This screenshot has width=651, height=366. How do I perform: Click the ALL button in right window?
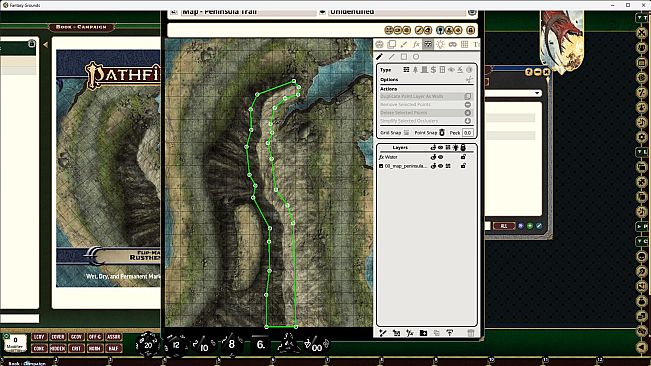[x=504, y=226]
